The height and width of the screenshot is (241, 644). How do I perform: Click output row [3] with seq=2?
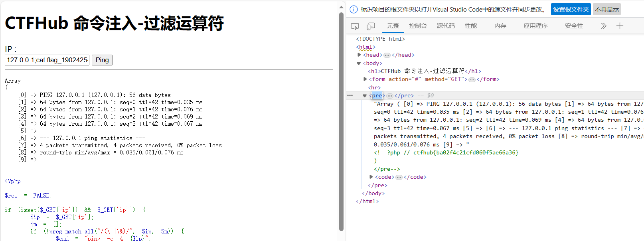110,117
